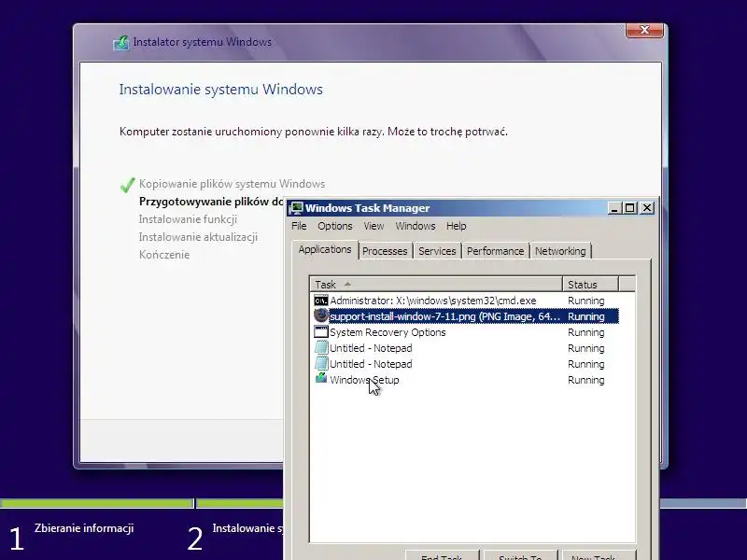The height and width of the screenshot is (560, 747).
Task: Click the Running status of Windows Setup
Action: (x=586, y=380)
